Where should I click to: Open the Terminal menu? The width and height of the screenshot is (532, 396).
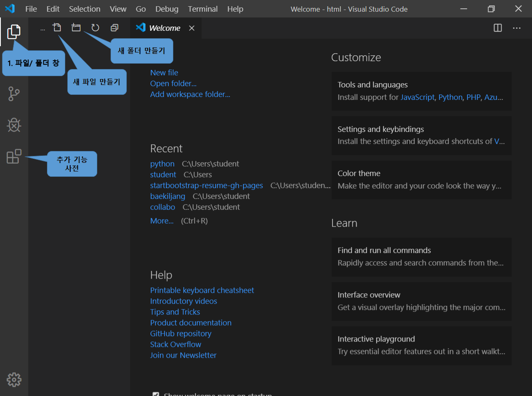tap(203, 9)
